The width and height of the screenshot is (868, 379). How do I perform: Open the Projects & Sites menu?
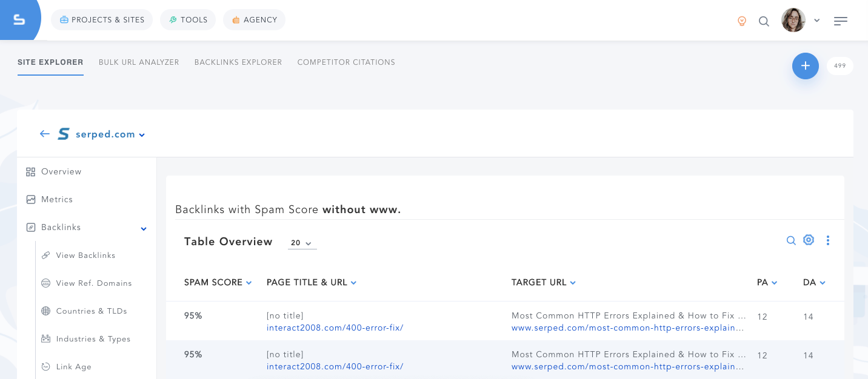102,20
